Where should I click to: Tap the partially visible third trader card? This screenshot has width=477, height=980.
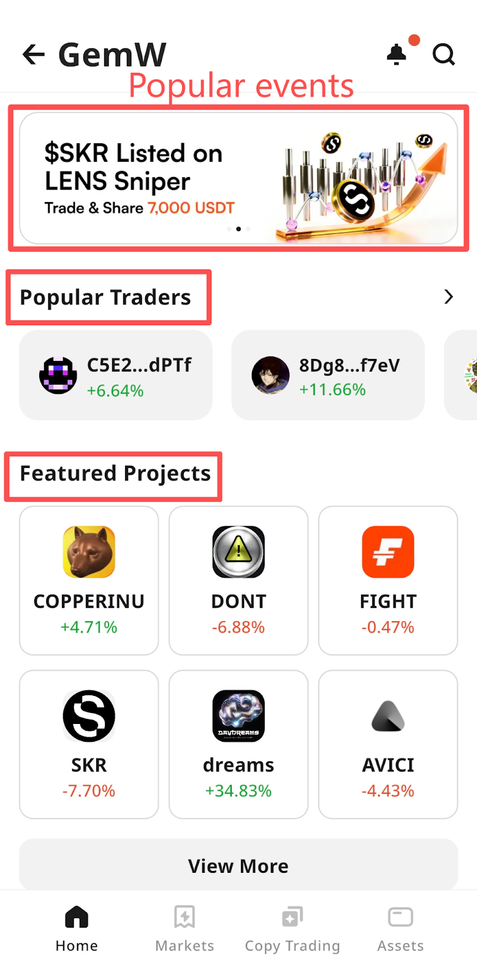(x=461, y=375)
